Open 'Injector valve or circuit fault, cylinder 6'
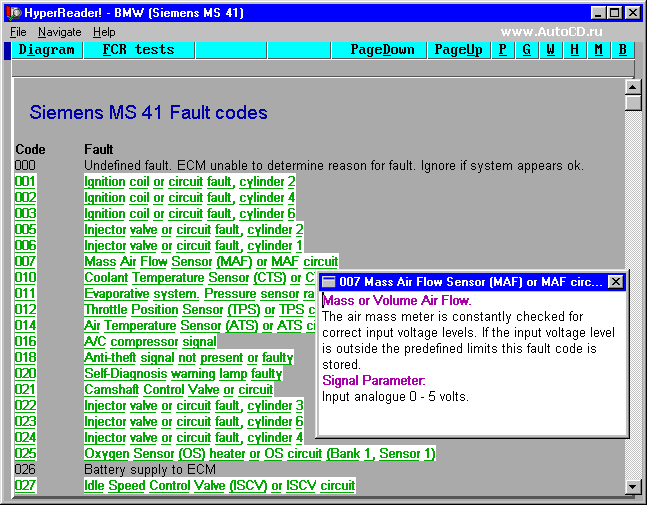This screenshot has width=647, height=505. [194, 422]
